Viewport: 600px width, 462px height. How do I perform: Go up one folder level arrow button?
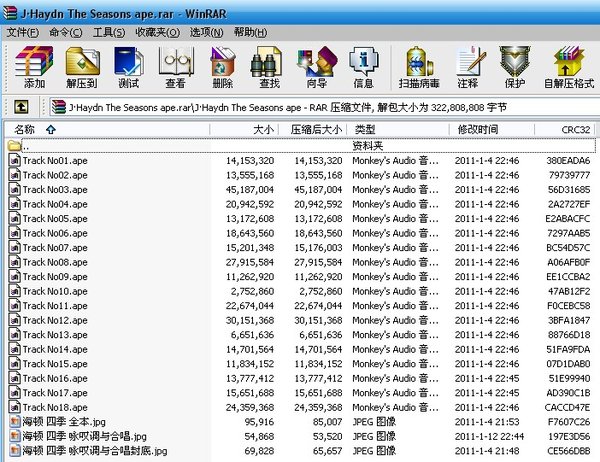[x=21, y=107]
